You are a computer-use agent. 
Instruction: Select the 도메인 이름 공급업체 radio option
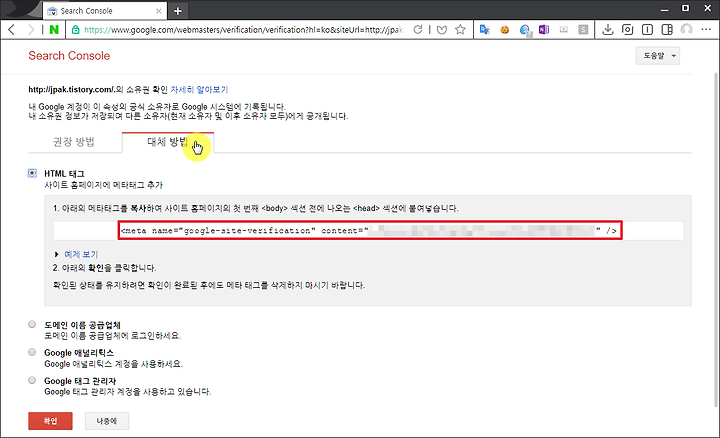32,325
